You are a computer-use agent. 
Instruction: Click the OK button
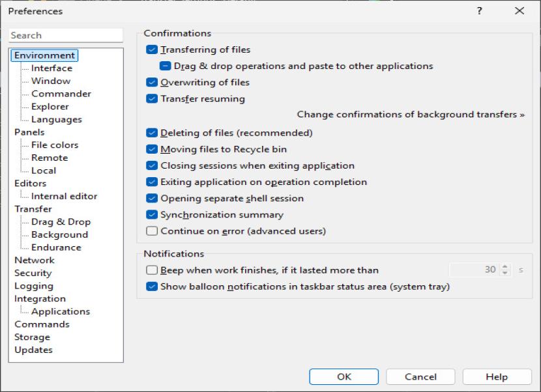coord(344,377)
